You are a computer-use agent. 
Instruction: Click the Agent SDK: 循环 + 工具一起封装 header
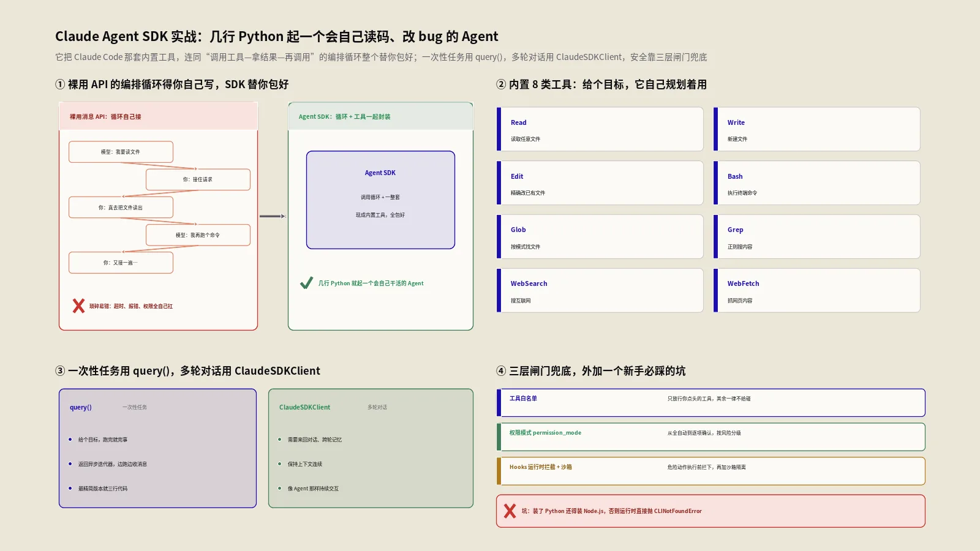(380, 116)
